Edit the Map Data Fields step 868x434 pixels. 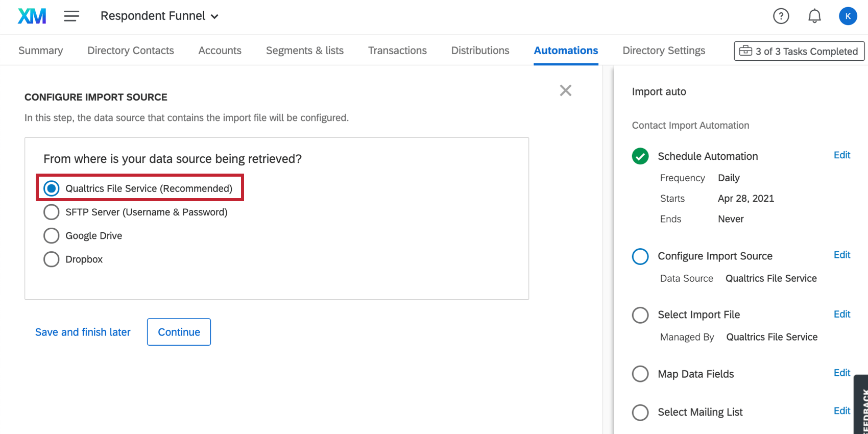[842, 373]
